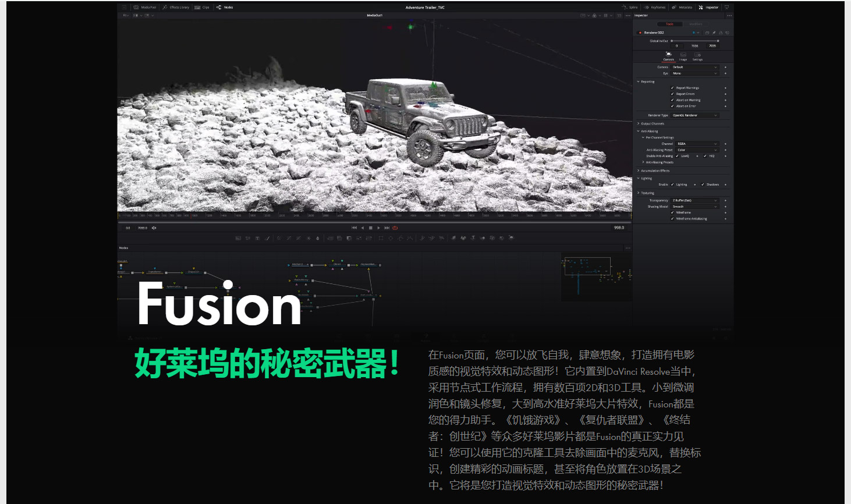Expand the Texturing section
851x504 pixels.
click(639, 193)
